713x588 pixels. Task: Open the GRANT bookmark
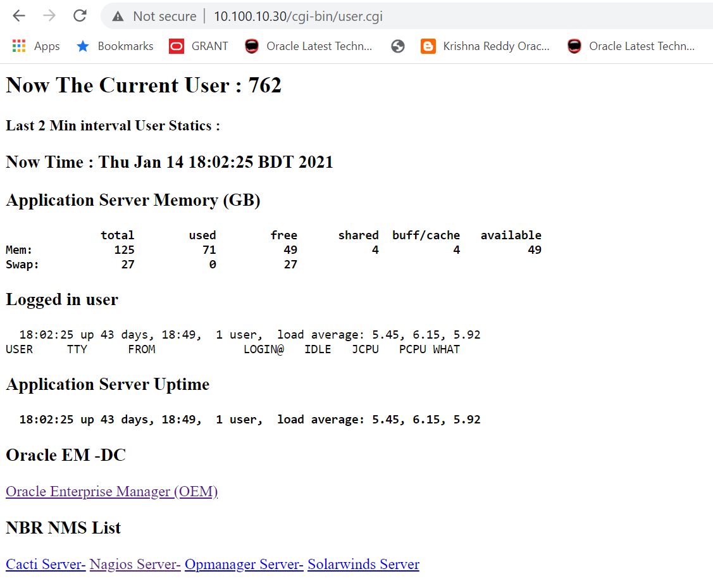pyautogui.click(x=198, y=46)
